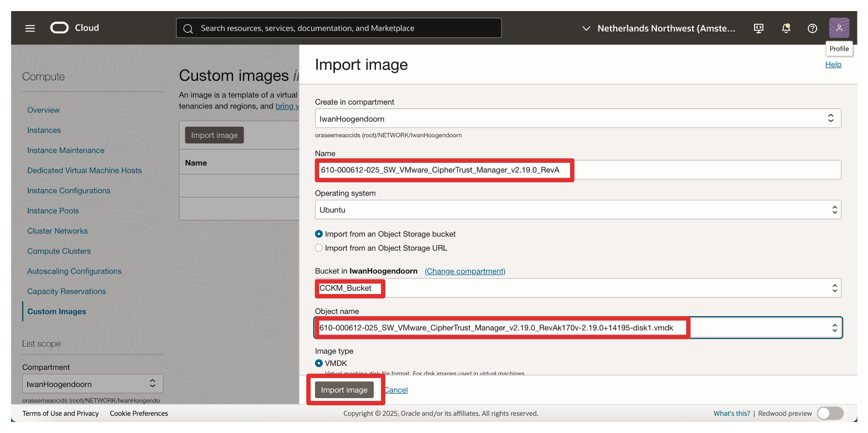
Task: Open the notifications bell icon
Action: 786,28
